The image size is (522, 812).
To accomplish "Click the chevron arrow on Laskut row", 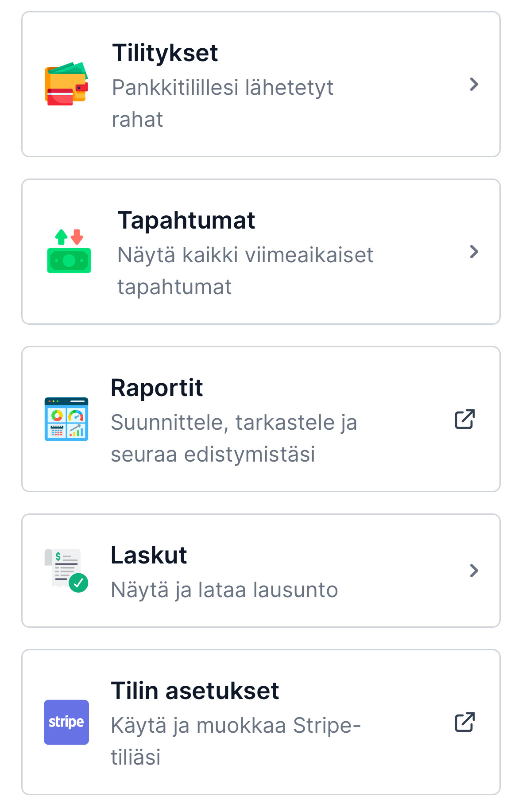I will (x=474, y=571).
